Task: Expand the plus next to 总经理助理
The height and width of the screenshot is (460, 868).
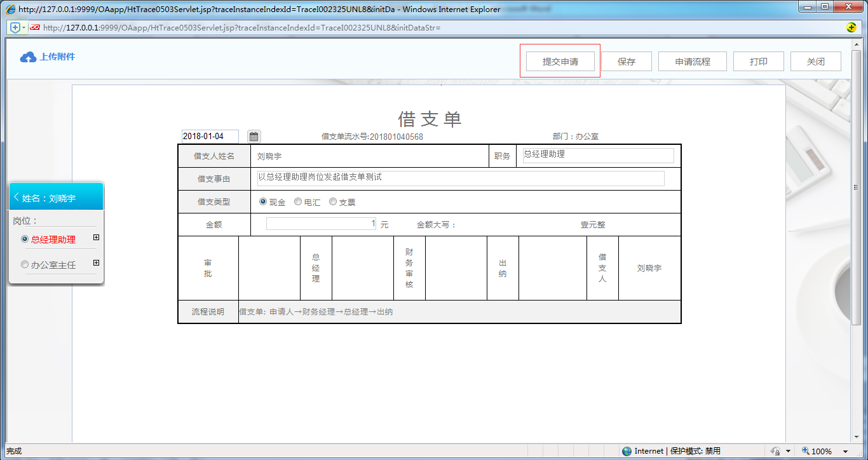Action: tap(96, 237)
